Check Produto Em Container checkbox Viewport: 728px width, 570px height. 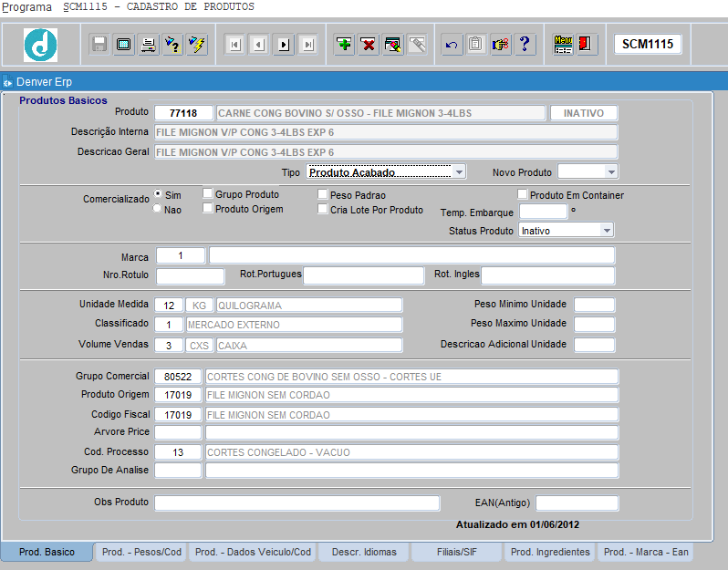[x=523, y=194]
